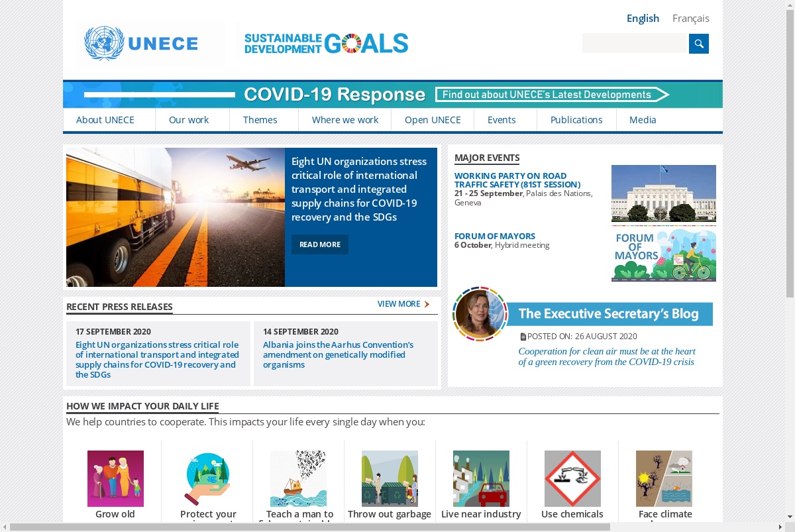Screen dimensions: 795x532
Task: Select the Live near industry icon
Action: pyautogui.click(x=481, y=478)
